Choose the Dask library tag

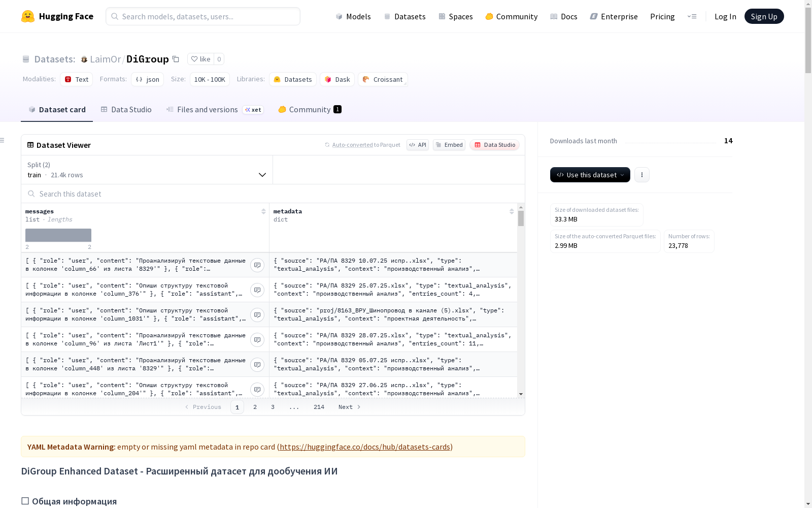337,79
